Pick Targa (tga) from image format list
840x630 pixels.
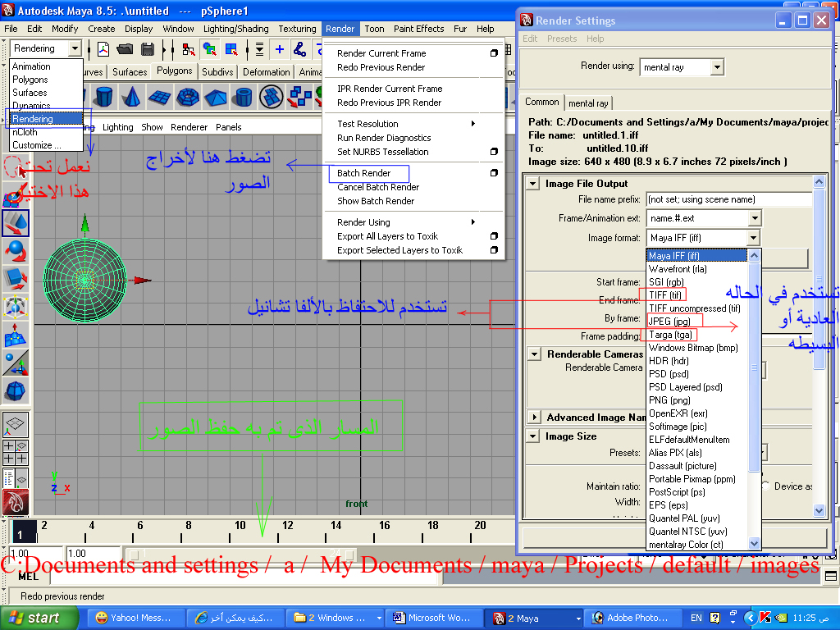670,335
